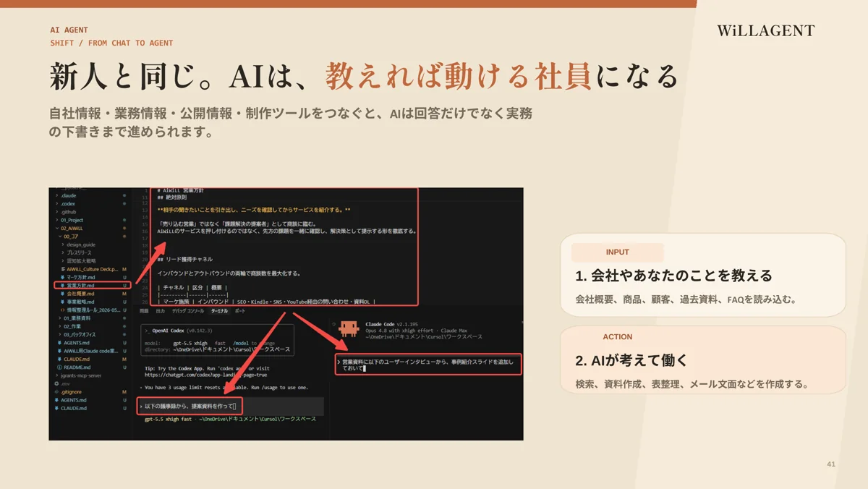Image resolution: width=868 pixels, height=489 pixels.
Task: Expand the 01_Project folder
Action: click(57, 220)
